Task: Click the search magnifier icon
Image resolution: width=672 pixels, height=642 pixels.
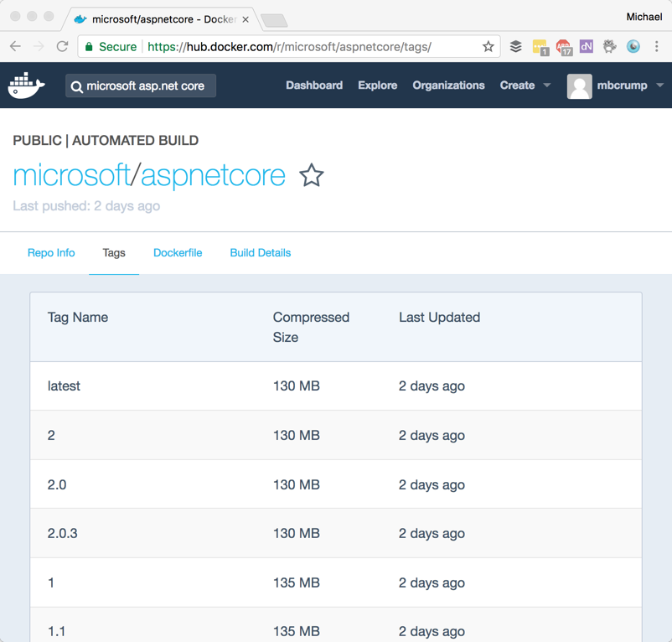Action: (77, 86)
